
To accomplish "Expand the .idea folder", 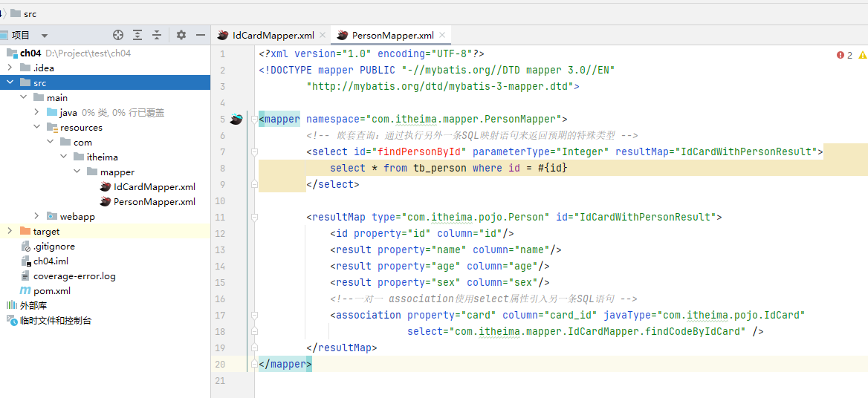I will (10, 68).
